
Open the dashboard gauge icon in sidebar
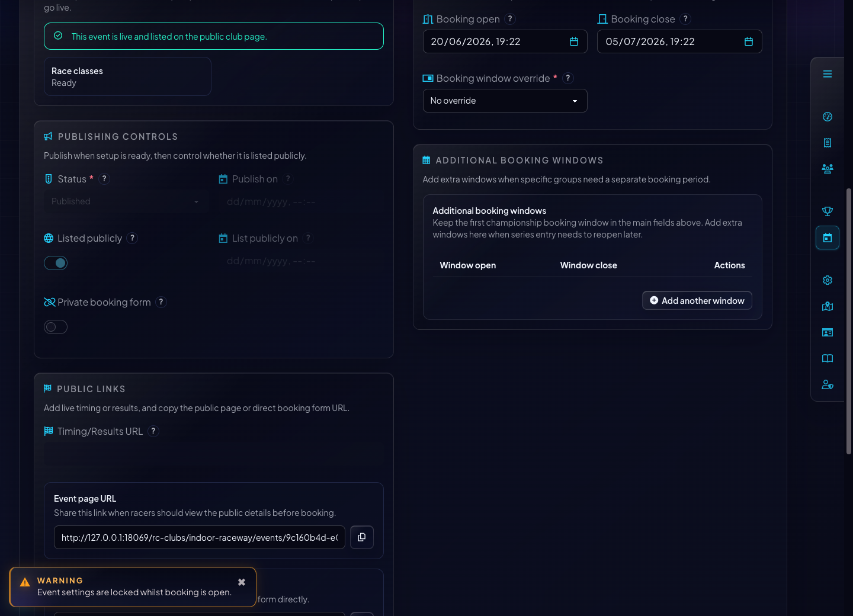(828, 117)
